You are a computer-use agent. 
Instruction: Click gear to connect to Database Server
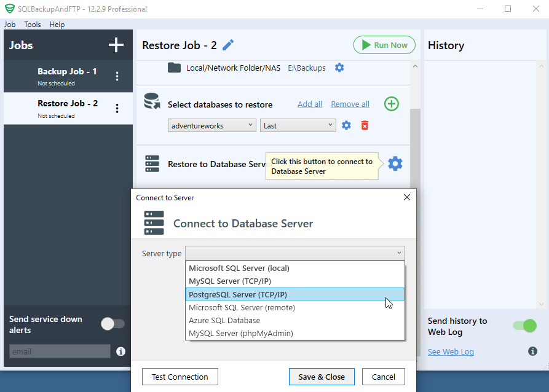pyautogui.click(x=395, y=164)
